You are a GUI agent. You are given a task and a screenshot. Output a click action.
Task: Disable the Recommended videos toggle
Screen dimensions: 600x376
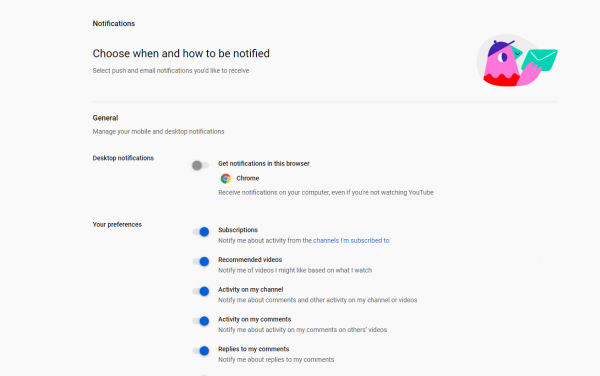pos(201,261)
